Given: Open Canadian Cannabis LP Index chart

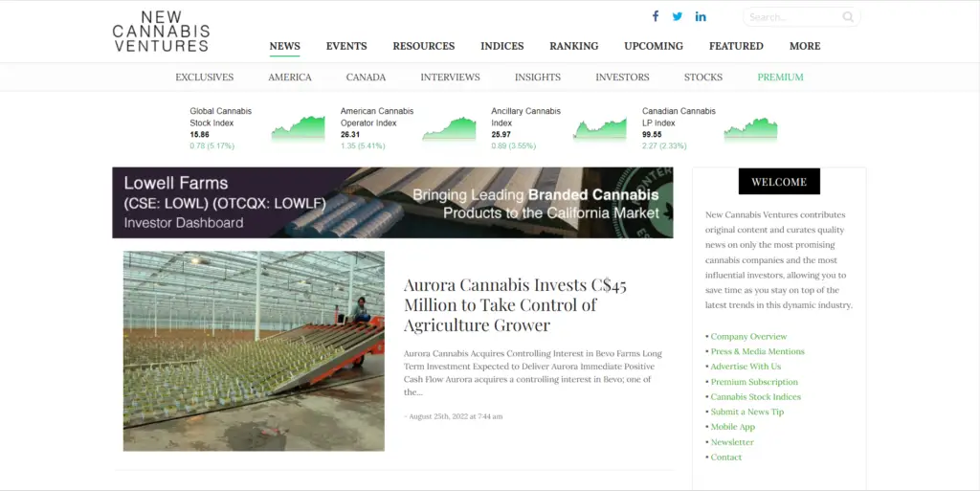Looking at the screenshot, I should tap(750, 128).
